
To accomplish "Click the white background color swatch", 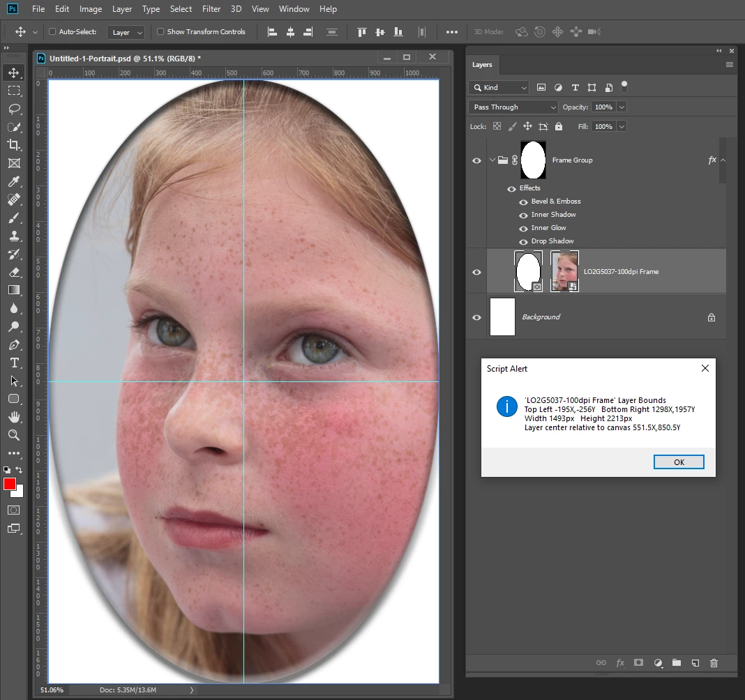I will coord(19,493).
